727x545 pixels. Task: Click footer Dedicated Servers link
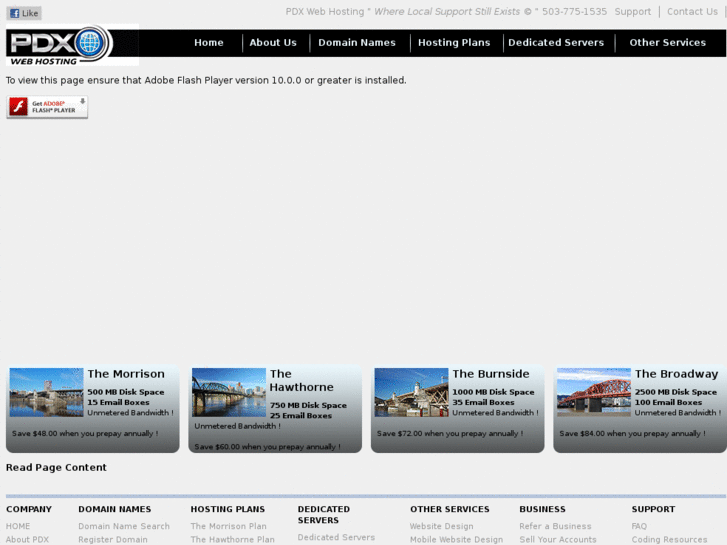click(336, 538)
